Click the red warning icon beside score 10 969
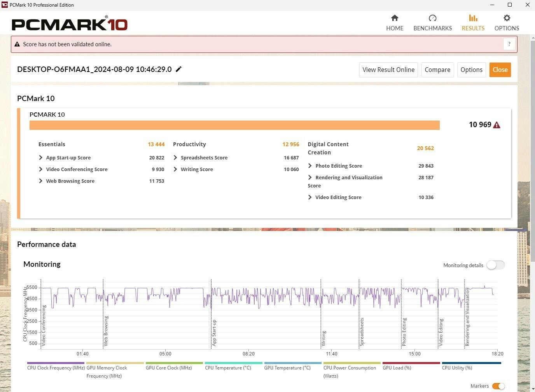 pos(497,125)
